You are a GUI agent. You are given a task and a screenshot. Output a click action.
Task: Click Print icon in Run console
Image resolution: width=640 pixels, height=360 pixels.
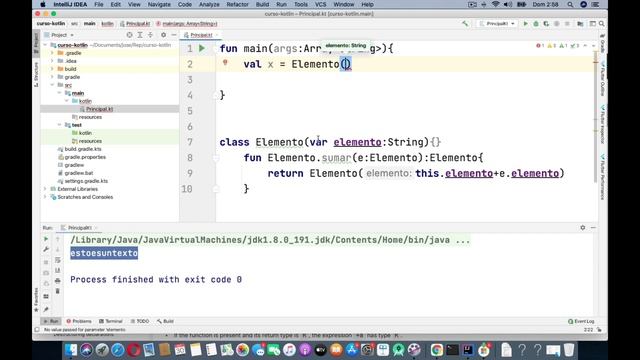pyautogui.click(x=58, y=281)
